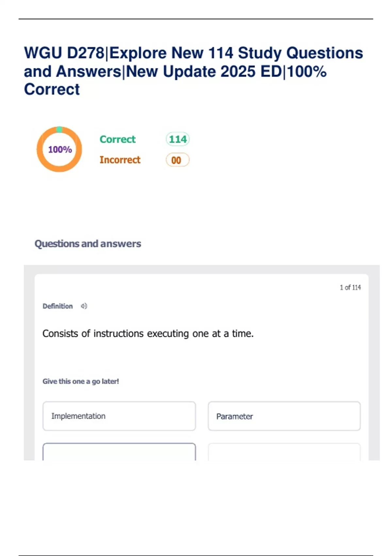The width and height of the screenshot is (392, 556).
Task: Click the partially visible bottom-left answer box
Action: (x=119, y=452)
